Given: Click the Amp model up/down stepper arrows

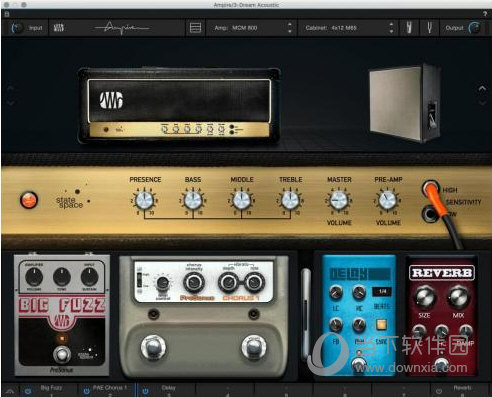Looking at the screenshot, I should [290, 28].
